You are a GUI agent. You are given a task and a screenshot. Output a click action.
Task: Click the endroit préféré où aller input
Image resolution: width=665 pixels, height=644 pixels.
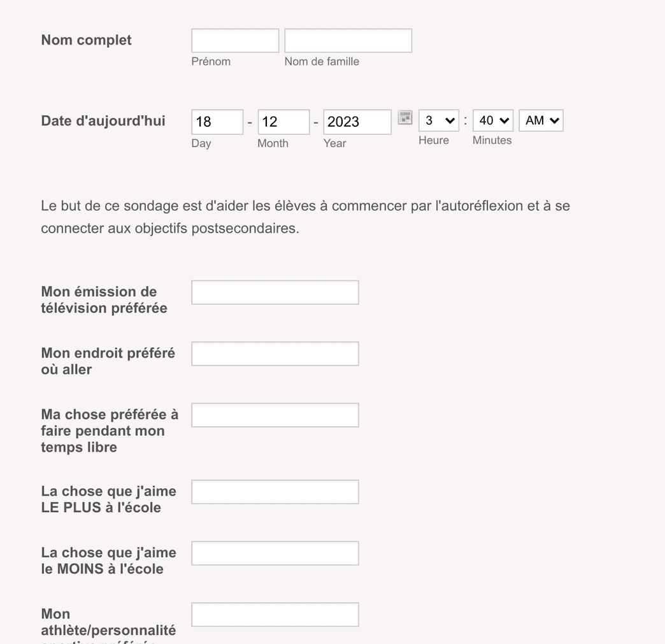pos(275,353)
